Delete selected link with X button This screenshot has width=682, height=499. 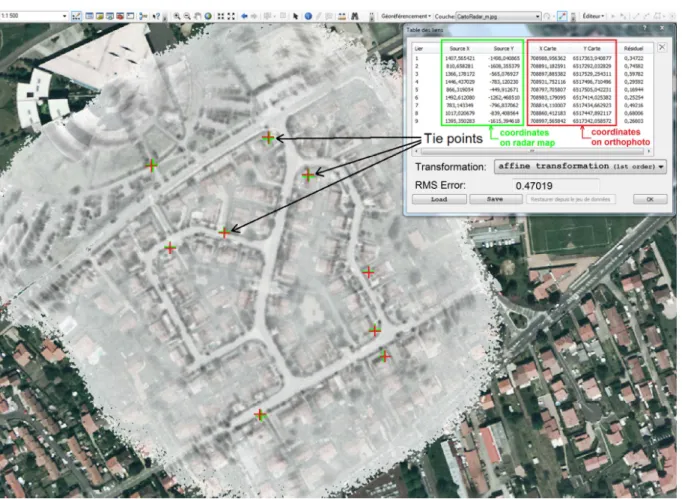[x=662, y=47]
